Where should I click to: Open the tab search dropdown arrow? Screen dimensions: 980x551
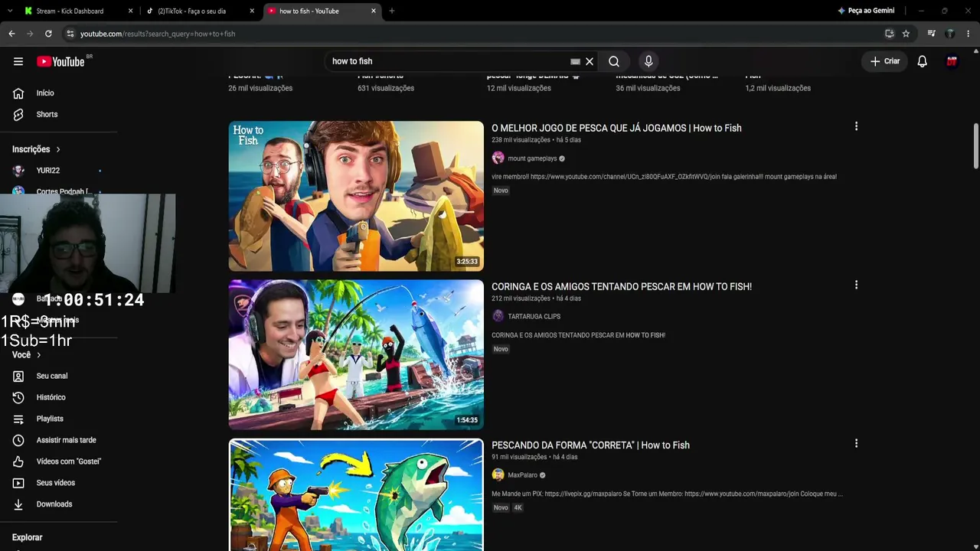(10, 11)
